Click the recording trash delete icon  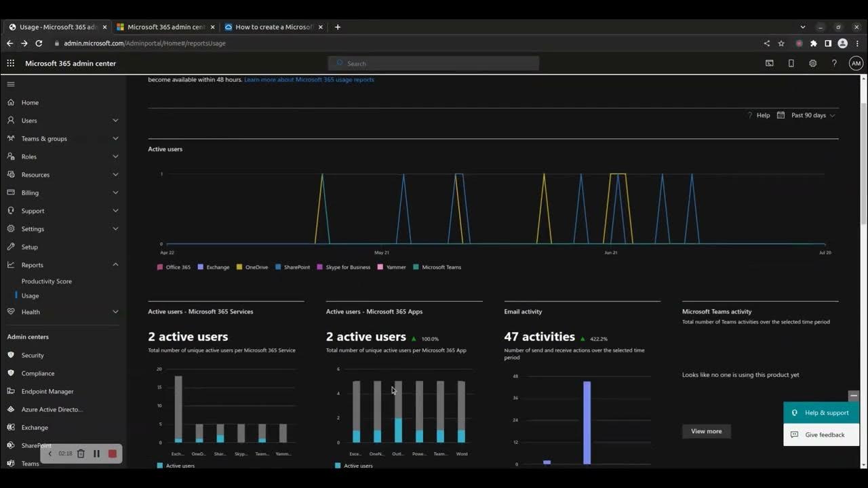pyautogui.click(x=81, y=453)
